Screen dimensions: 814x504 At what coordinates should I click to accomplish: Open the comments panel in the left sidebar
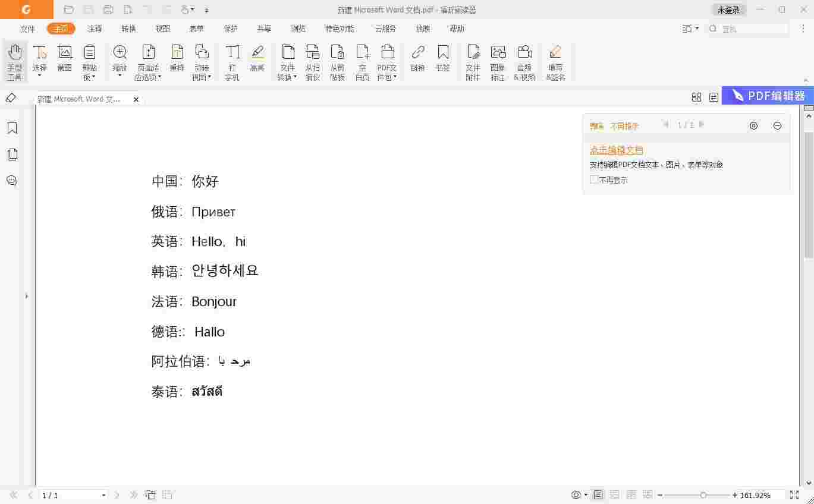click(x=12, y=181)
